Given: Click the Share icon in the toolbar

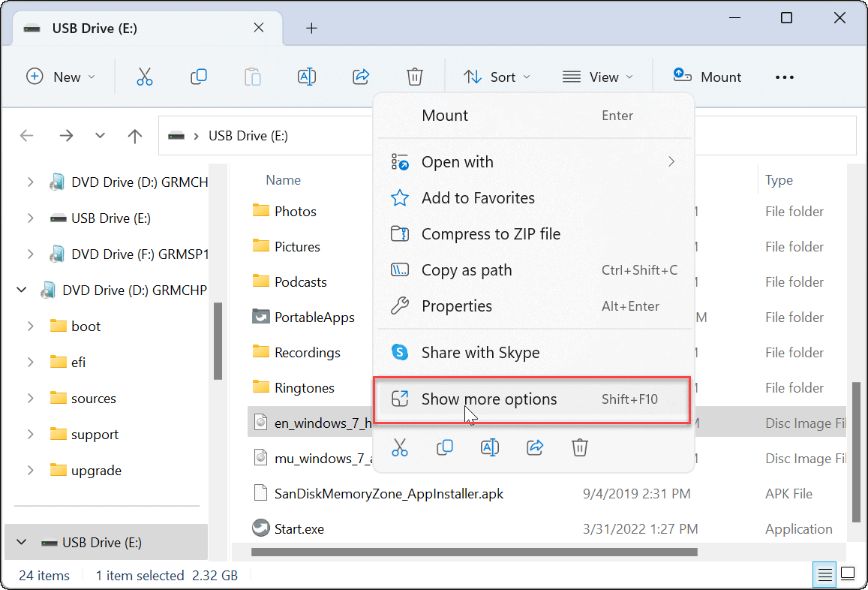Looking at the screenshot, I should pyautogui.click(x=360, y=76).
